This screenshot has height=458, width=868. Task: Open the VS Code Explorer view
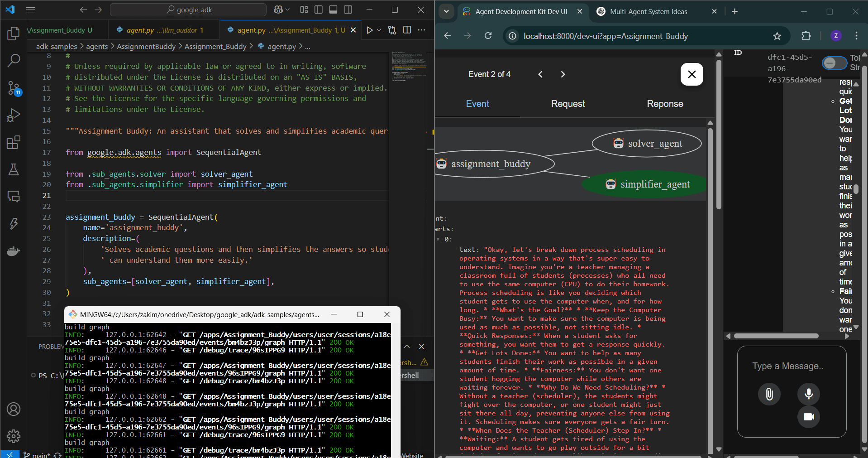(14, 34)
